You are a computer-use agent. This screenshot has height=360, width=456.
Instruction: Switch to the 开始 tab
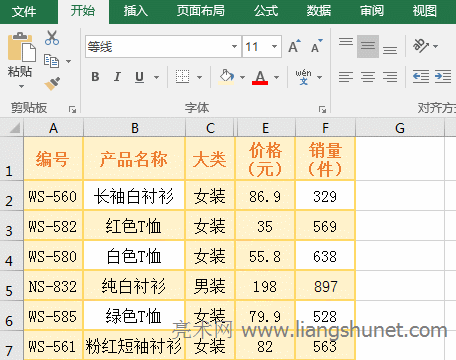coord(83,11)
